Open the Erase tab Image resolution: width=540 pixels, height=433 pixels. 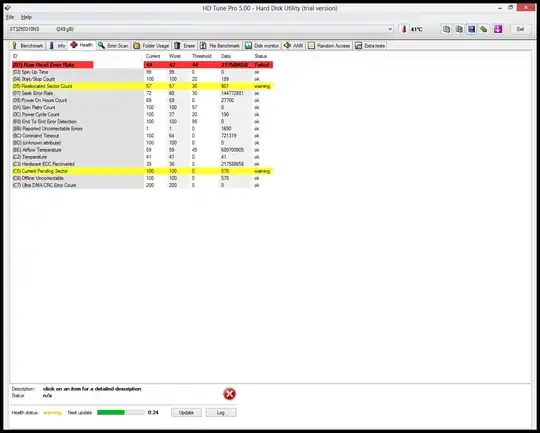[185, 45]
